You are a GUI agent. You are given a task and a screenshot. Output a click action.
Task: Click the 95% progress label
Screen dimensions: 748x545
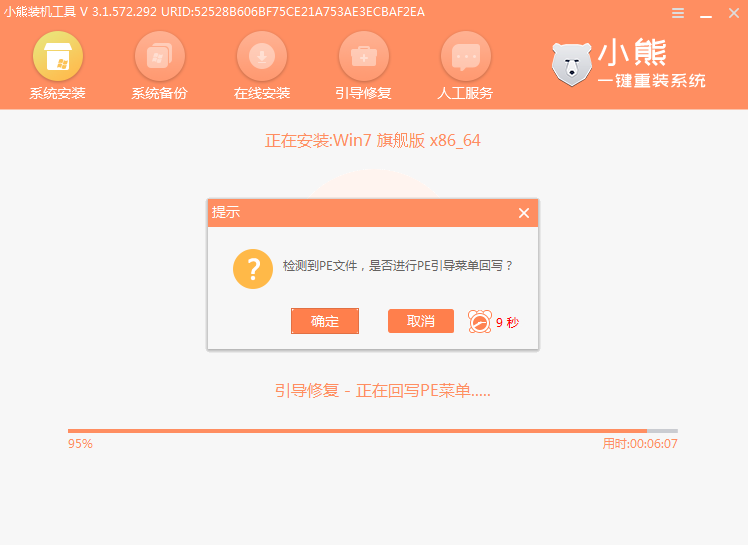80,443
